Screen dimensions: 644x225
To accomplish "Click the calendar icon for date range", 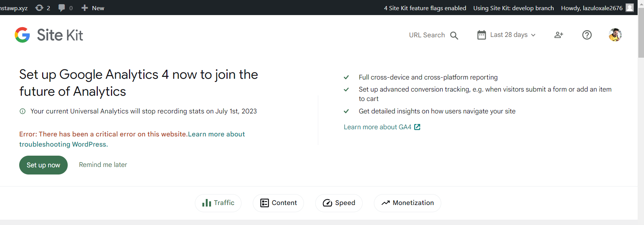I will [481, 35].
